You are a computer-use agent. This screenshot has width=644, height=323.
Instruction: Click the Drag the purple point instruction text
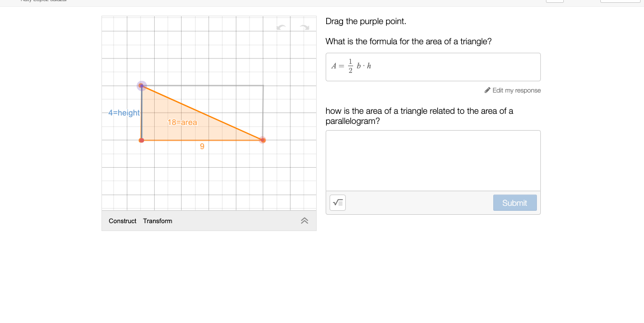[365, 21]
